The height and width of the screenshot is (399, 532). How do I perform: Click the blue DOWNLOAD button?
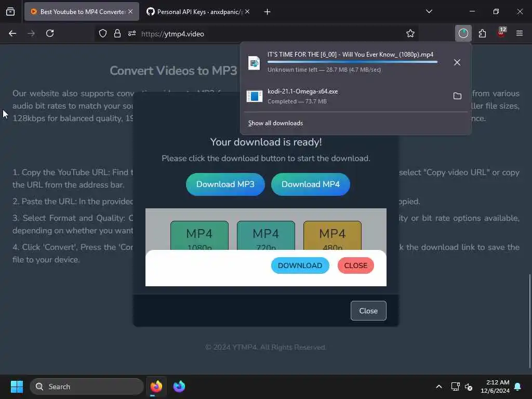(x=300, y=265)
